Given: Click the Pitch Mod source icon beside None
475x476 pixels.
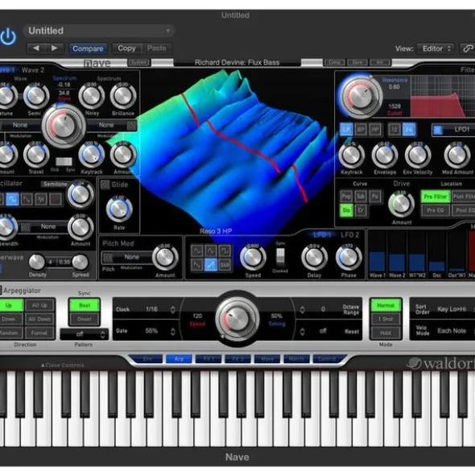Looking at the screenshot, I should [x=107, y=258].
